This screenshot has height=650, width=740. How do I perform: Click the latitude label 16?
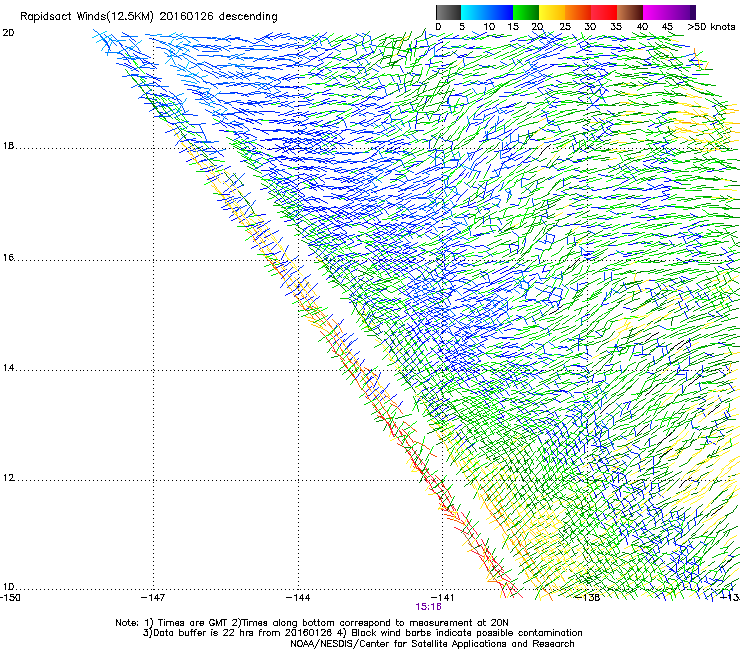8,258
